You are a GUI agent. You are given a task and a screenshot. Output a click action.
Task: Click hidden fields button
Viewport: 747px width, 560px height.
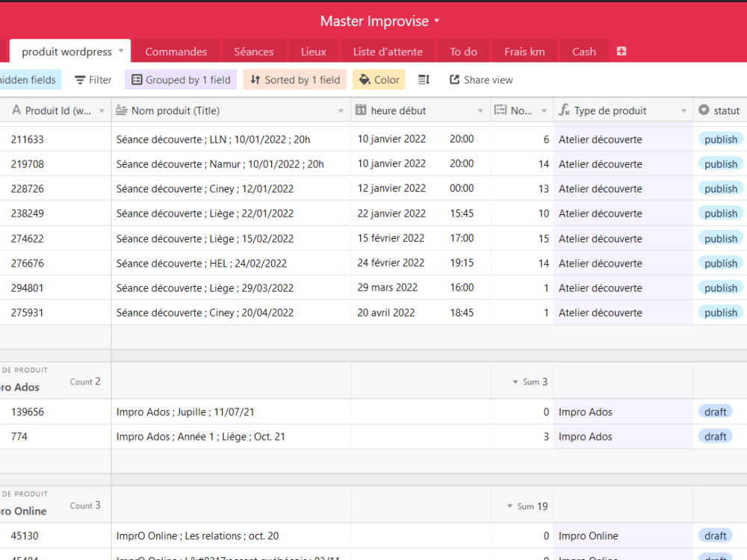pos(28,80)
